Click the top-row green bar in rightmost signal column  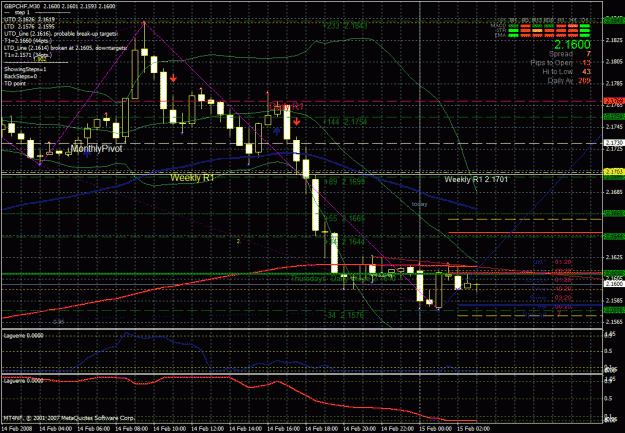point(585,26)
